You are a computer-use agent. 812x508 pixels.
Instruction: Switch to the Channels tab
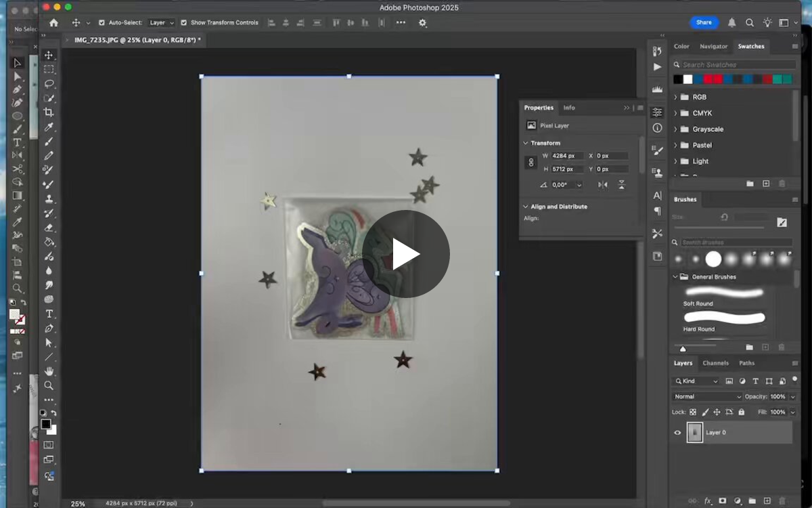point(715,363)
